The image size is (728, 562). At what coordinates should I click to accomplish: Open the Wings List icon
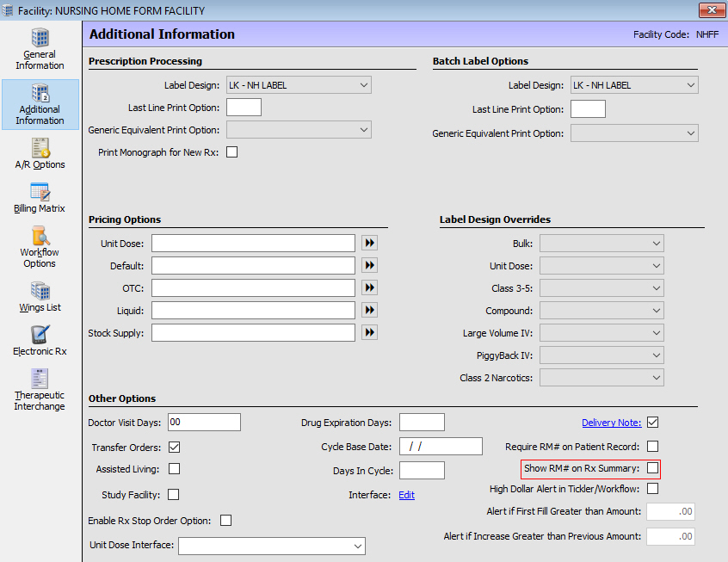[x=40, y=290]
